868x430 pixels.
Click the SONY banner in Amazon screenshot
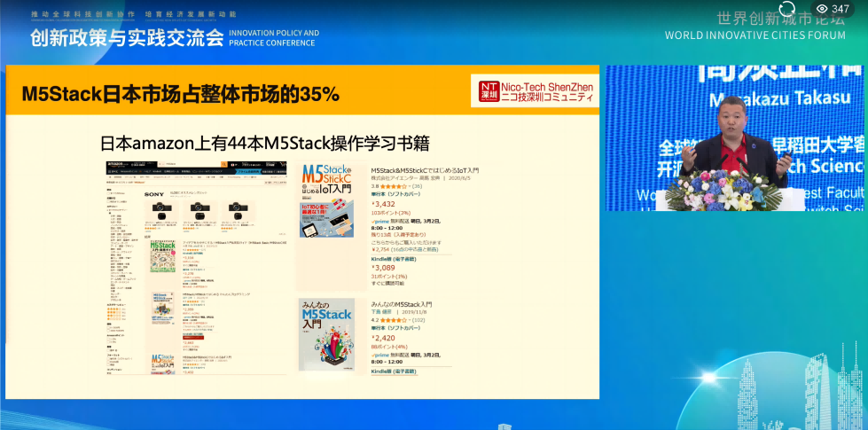154,194
